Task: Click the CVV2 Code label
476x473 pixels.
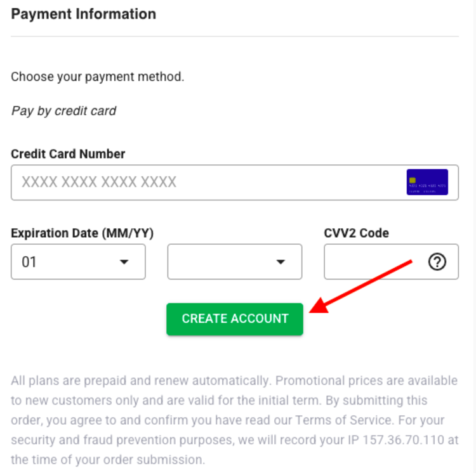Action: 356,233
